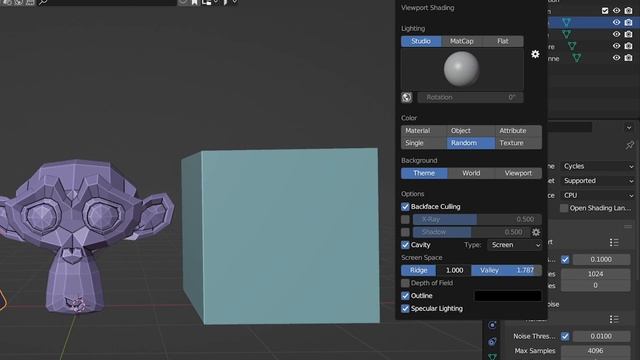Open the studio light preferences gear

(535, 54)
